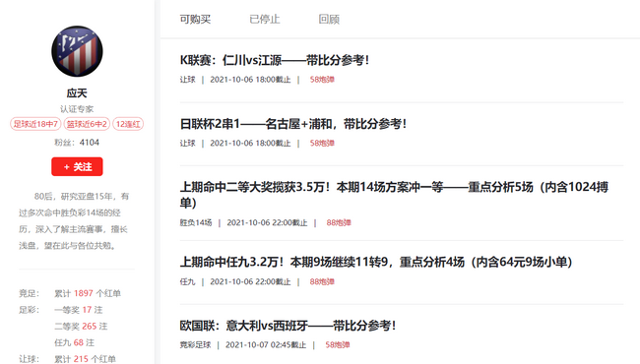Click the 12连红 badge
The width and height of the screenshot is (640, 364).
pos(128,124)
